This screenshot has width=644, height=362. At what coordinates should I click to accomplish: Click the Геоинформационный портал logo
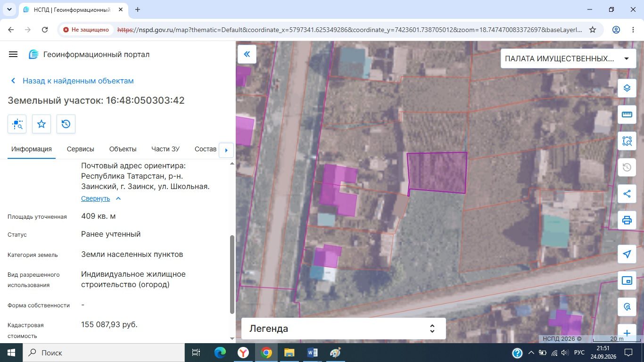click(89, 54)
